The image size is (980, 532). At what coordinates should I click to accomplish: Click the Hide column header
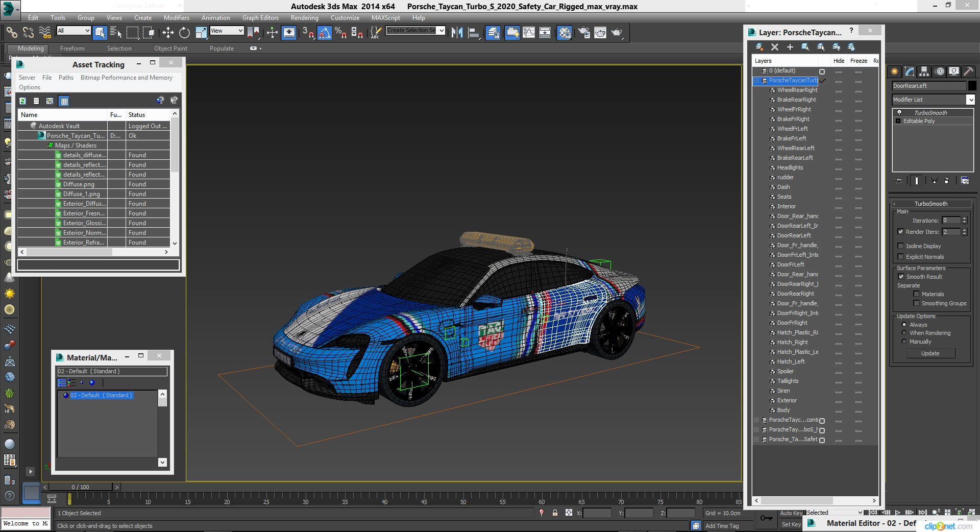point(839,61)
